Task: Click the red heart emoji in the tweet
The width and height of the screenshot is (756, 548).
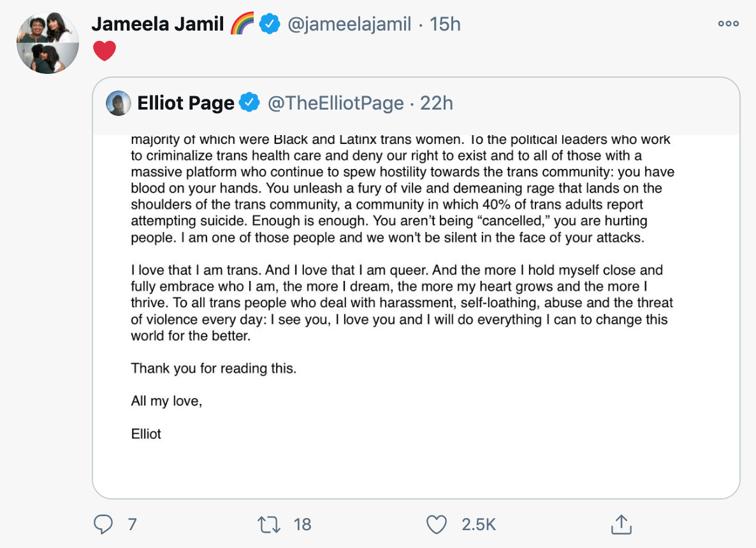Action: point(105,50)
